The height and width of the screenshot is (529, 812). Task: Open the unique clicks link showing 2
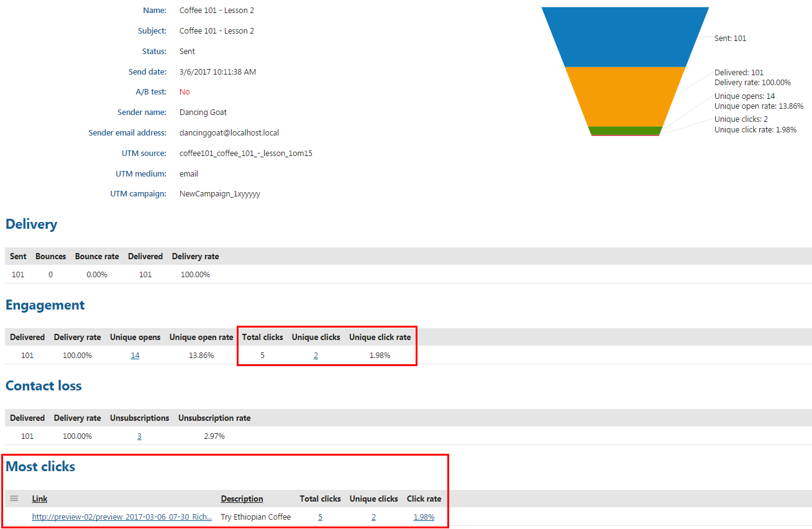point(316,355)
